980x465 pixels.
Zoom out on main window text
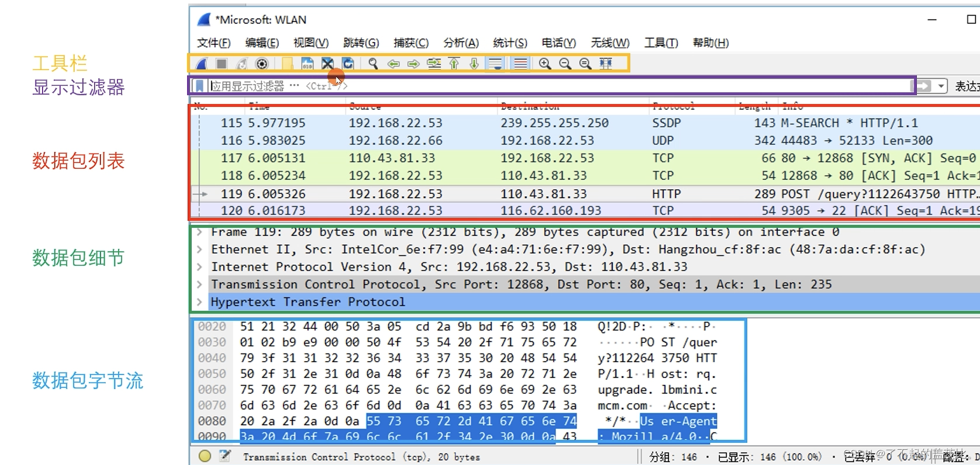coord(565,64)
